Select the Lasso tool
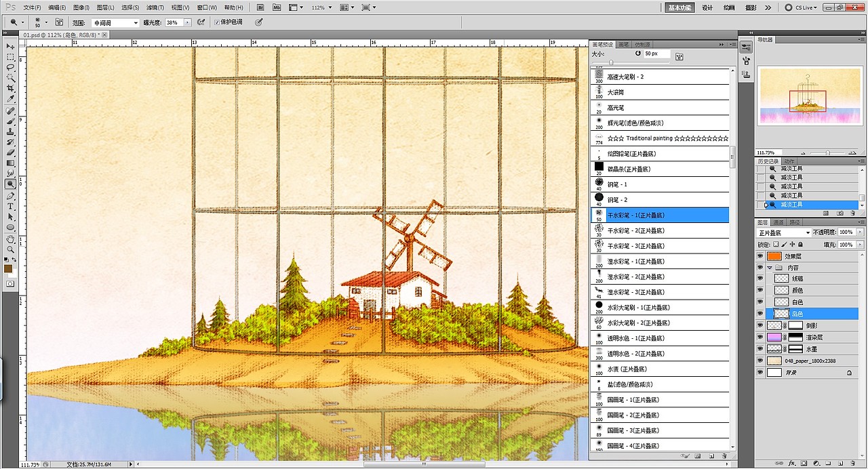The height and width of the screenshot is (469, 868). [11, 68]
